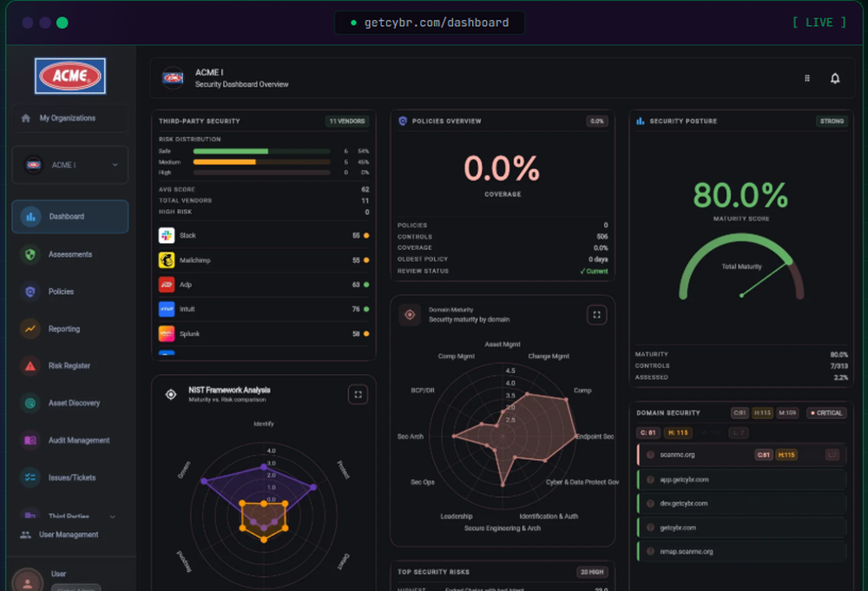The width and height of the screenshot is (868, 591).
Task: Click the My Organizations home icon
Action: point(25,118)
